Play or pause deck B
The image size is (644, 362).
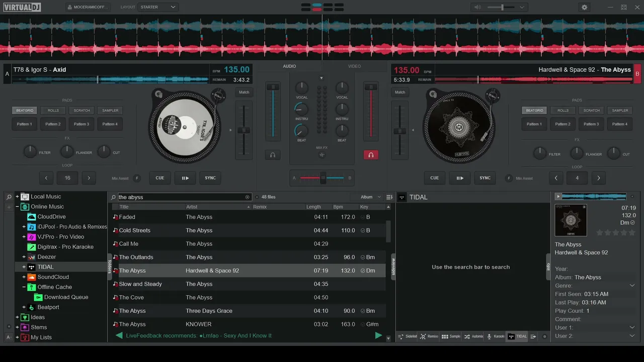pyautogui.click(x=460, y=178)
